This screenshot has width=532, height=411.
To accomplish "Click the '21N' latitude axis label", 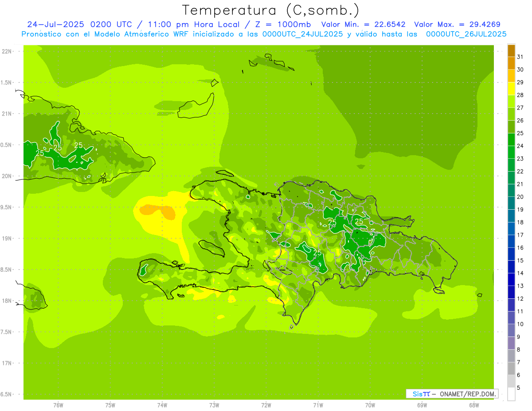I will (7, 114).
